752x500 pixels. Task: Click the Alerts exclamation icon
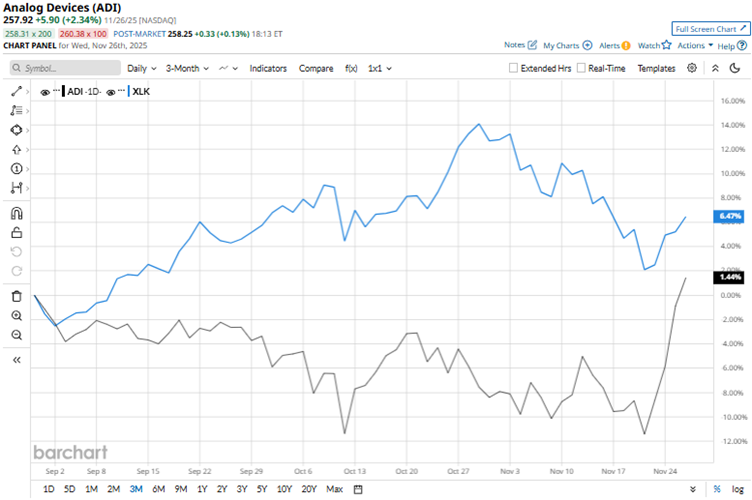tap(626, 46)
